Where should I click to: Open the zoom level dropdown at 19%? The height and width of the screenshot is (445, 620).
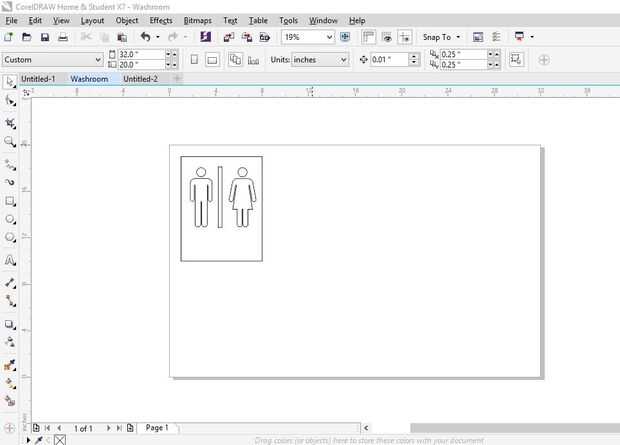pos(329,37)
